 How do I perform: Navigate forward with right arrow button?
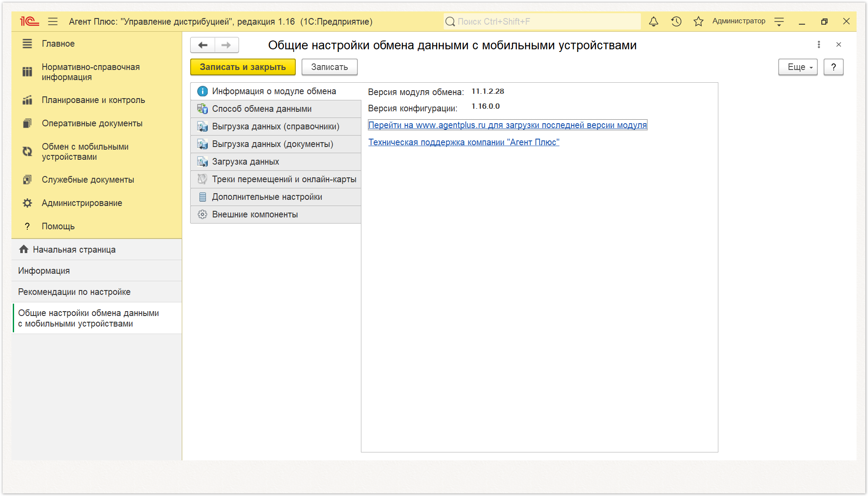pyautogui.click(x=226, y=45)
